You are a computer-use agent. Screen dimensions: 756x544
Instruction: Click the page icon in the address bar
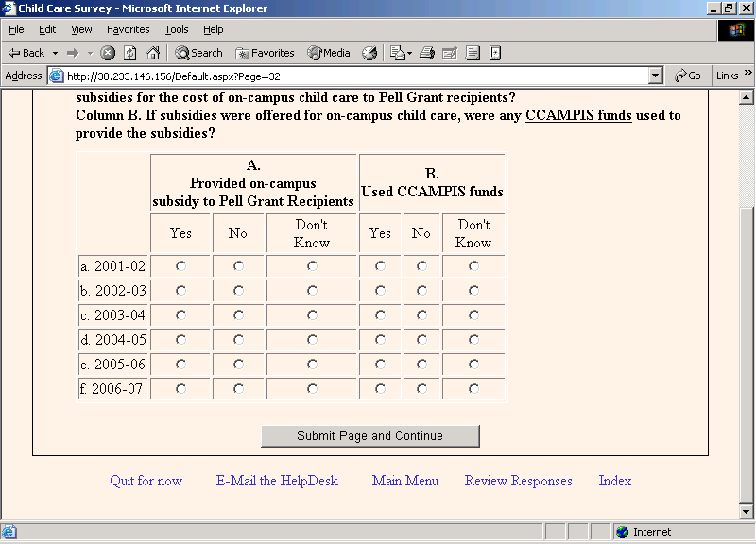pos(57,76)
